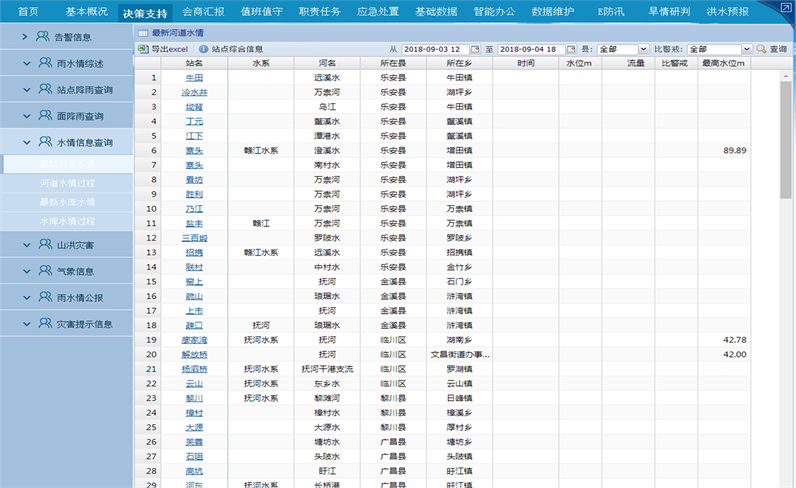The width and height of the screenshot is (796, 488).
Task: Open the 牛田 station link in row 1
Action: click(x=194, y=78)
